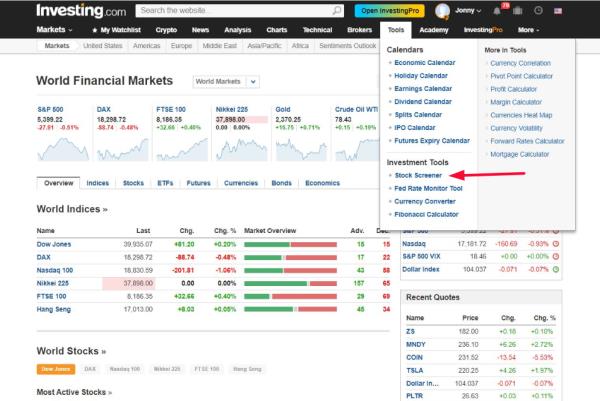Open Currencies Heat Map tool
This screenshot has width=600, height=401.
(521, 115)
